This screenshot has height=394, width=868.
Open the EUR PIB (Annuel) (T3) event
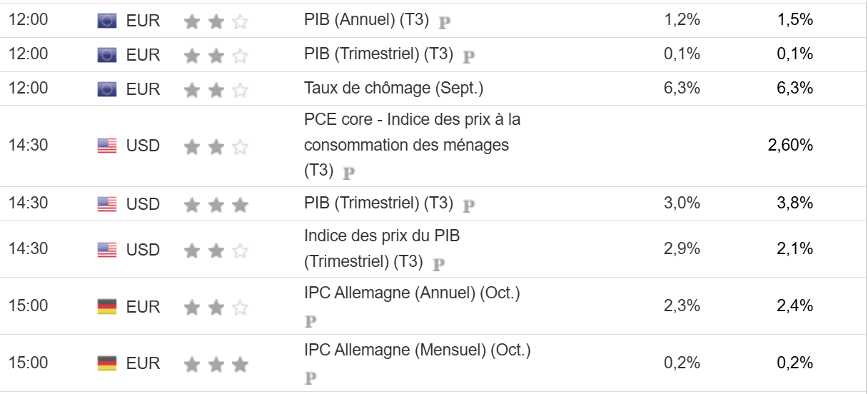pyautogui.click(x=366, y=20)
